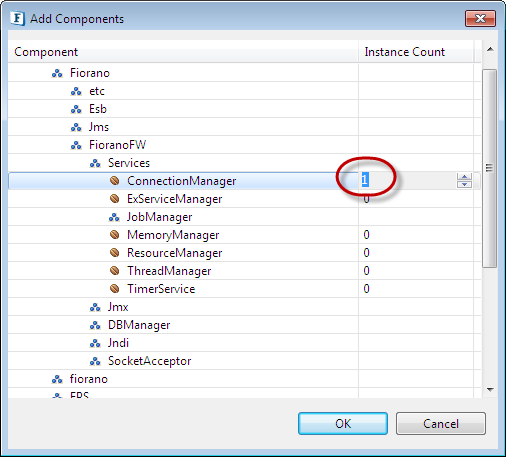Click the Fiorano domain node icon
The width and height of the screenshot is (506, 457).
point(57,73)
